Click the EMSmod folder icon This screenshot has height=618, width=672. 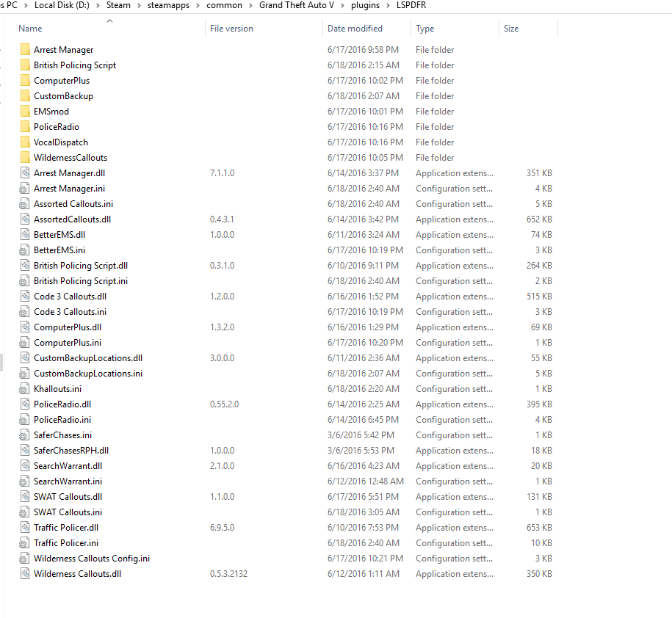pyautogui.click(x=25, y=112)
